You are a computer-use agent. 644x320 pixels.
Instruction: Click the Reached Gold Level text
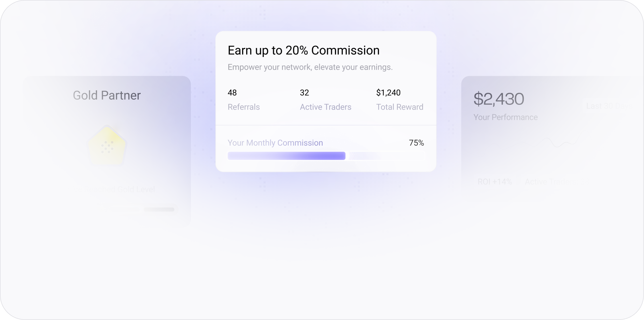[118, 189]
